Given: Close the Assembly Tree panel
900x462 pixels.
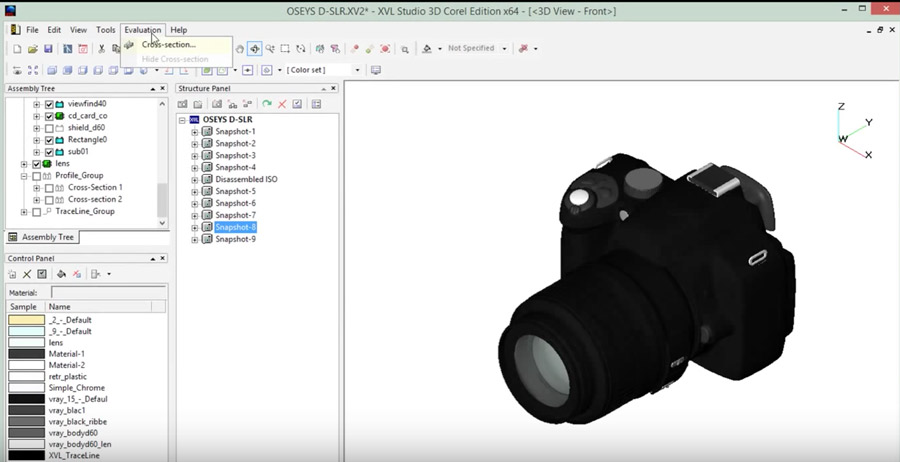Looking at the screenshot, I should pos(163,89).
